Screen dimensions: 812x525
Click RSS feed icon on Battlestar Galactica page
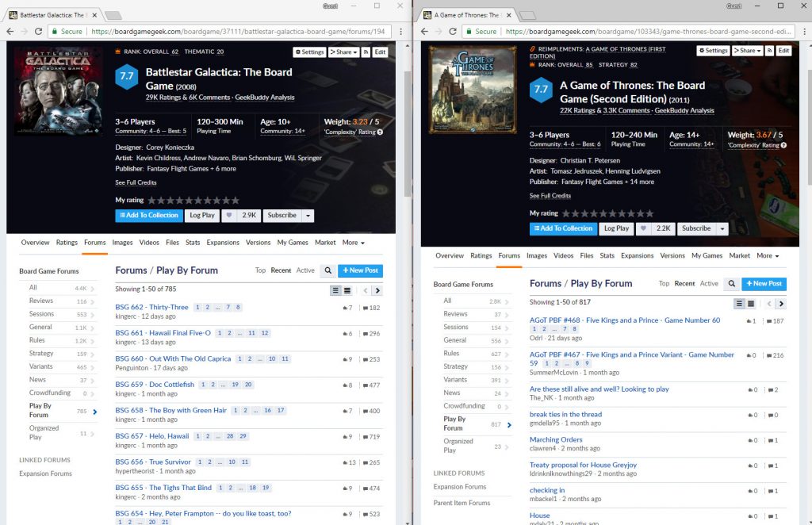coord(366,52)
